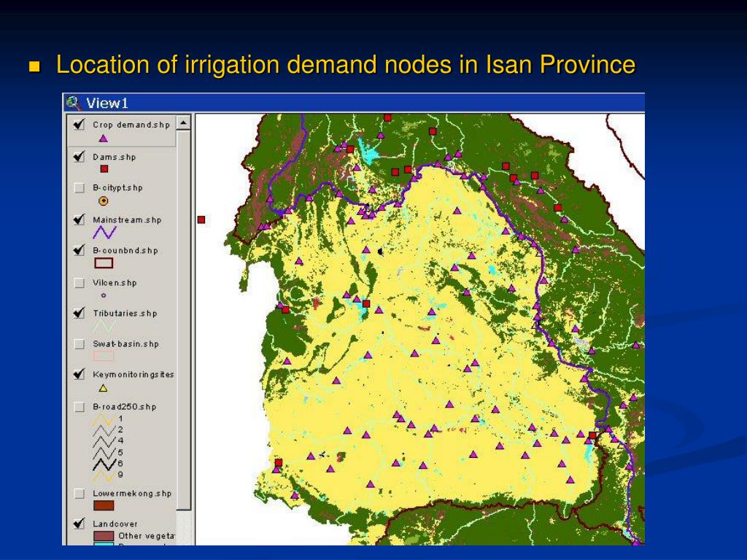The width and height of the screenshot is (747, 560).
Task: Select the Tributaries.shp layer name
Action: click(125, 314)
